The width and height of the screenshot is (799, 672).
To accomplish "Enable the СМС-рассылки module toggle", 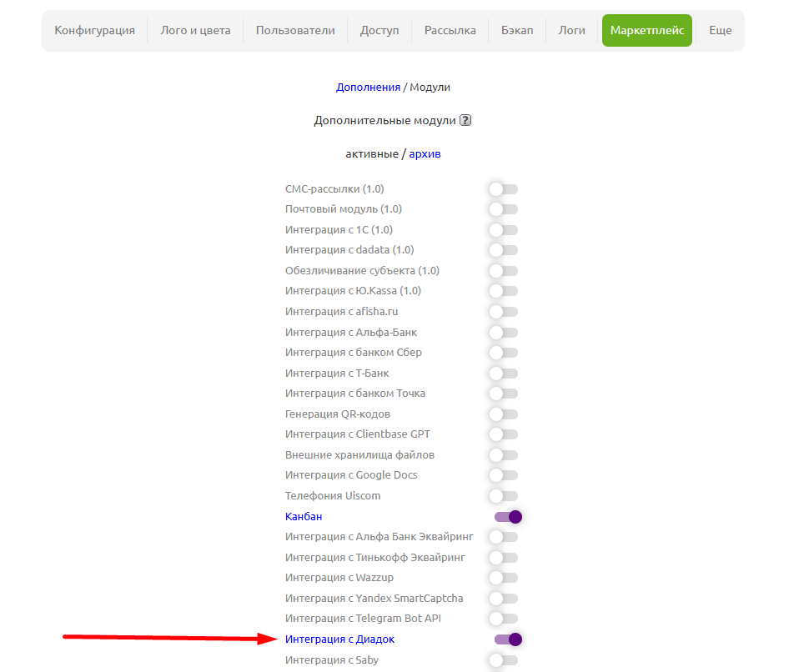I will (504, 189).
